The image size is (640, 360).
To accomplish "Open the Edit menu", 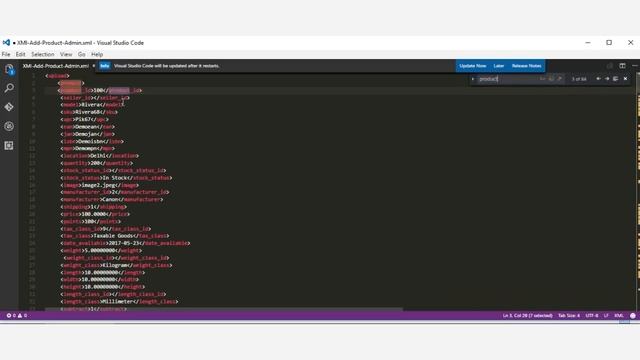I will (20, 54).
